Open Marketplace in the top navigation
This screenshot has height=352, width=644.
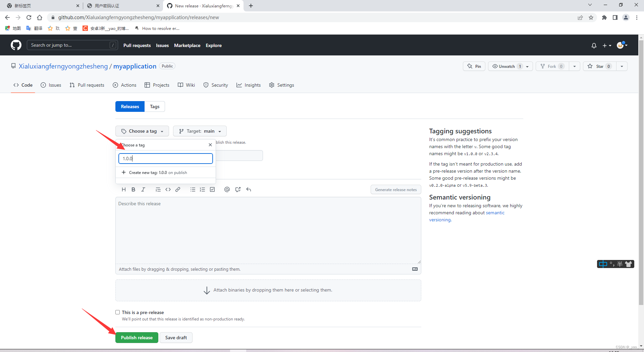tap(187, 45)
